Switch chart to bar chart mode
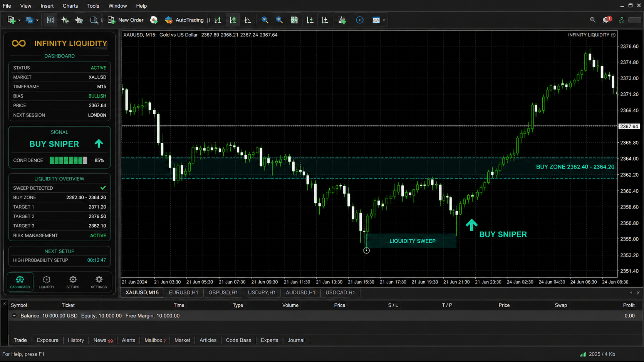Screen dimensions: 644x362 tap(218, 20)
